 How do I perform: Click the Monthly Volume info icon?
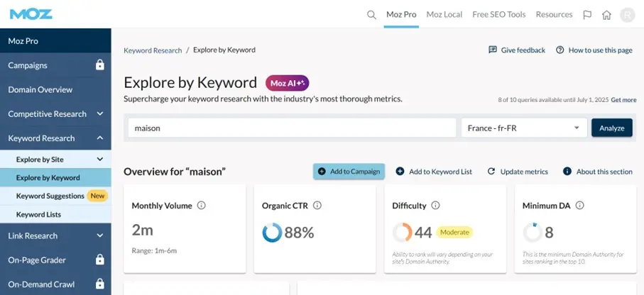pos(201,205)
